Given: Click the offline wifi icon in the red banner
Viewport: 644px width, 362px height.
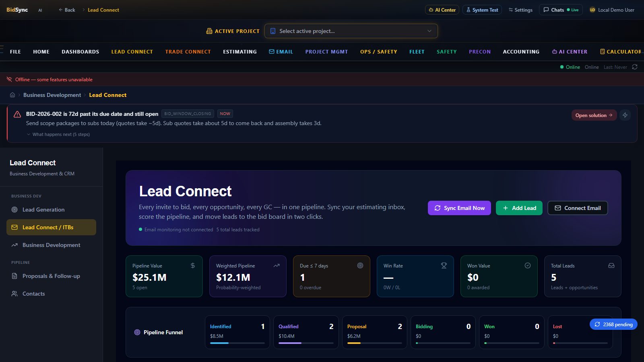Looking at the screenshot, I should pos(9,79).
